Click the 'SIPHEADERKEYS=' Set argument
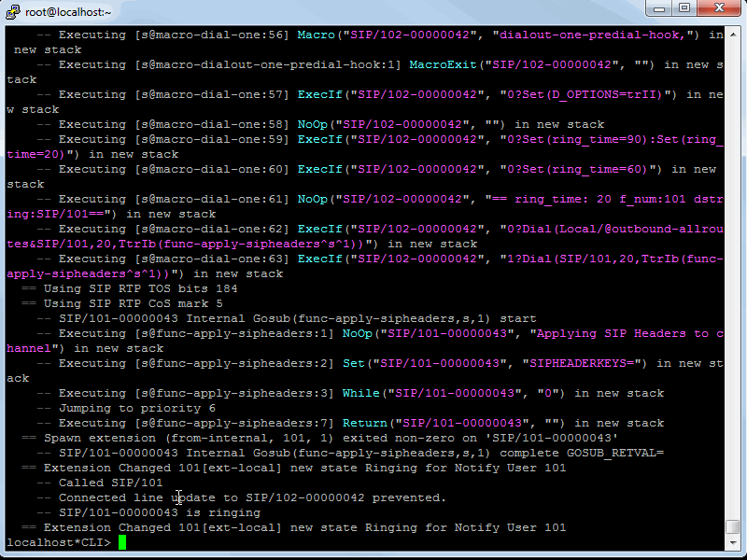This screenshot has height=560, width=747. pyautogui.click(x=581, y=363)
